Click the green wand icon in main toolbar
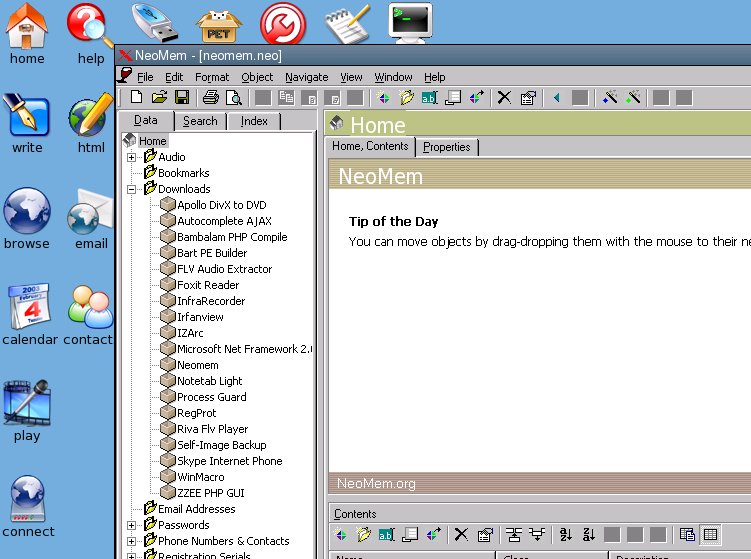751x559 pixels. point(633,98)
